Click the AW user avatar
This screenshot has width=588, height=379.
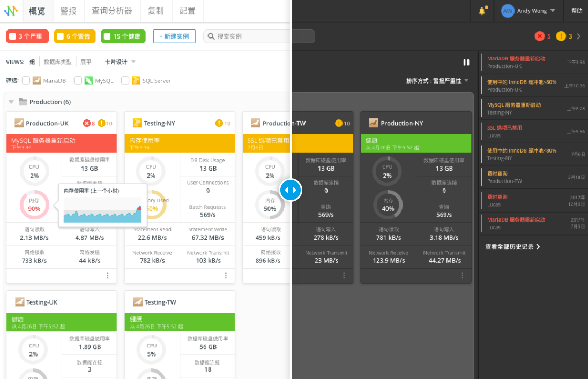pyautogui.click(x=508, y=11)
